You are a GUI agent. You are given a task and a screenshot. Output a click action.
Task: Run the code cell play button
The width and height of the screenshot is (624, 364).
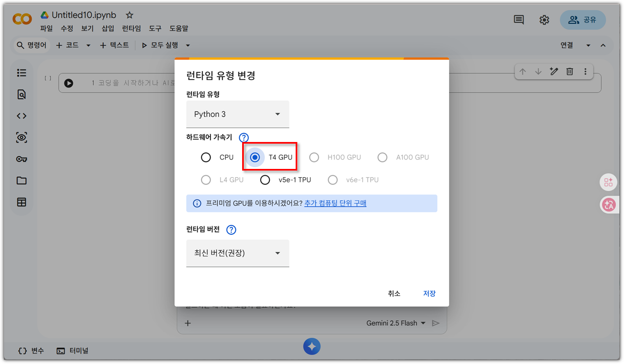(x=69, y=83)
